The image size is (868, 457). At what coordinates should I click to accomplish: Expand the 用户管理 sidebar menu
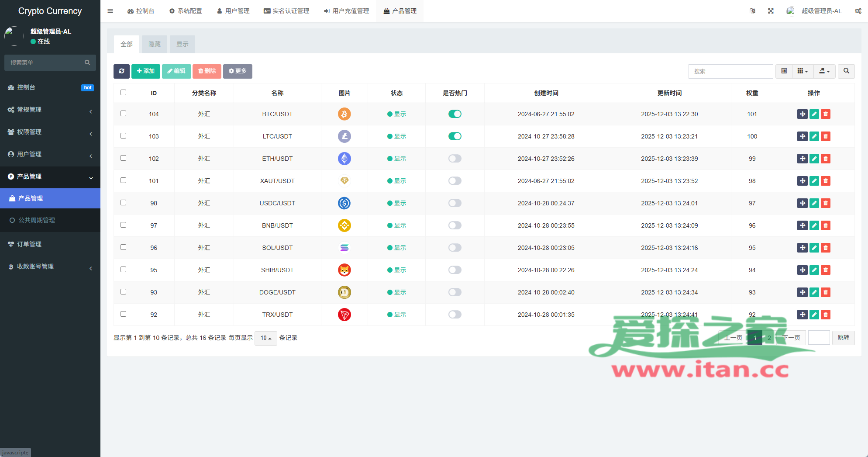(50, 154)
